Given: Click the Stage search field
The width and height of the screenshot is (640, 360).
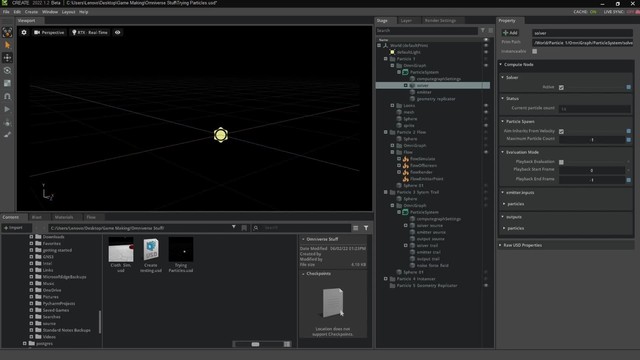Looking at the screenshot, I should pos(427,31).
